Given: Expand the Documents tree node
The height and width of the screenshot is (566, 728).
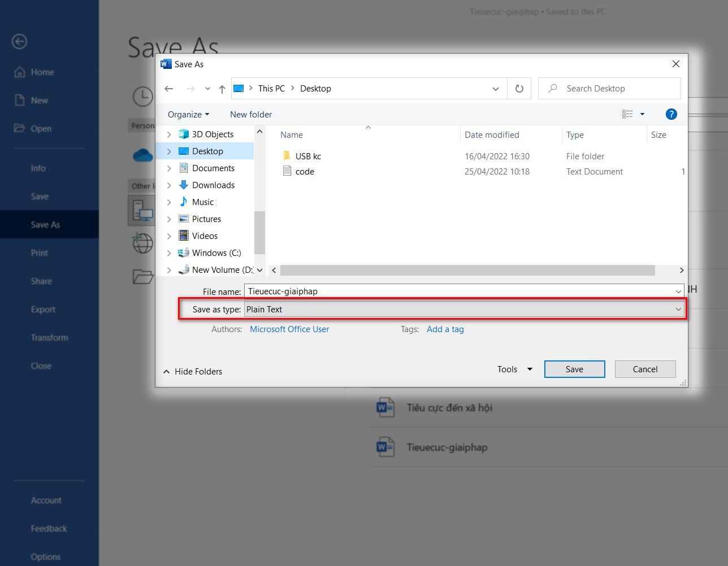Looking at the screenshot, I should (x=169, y=168).
